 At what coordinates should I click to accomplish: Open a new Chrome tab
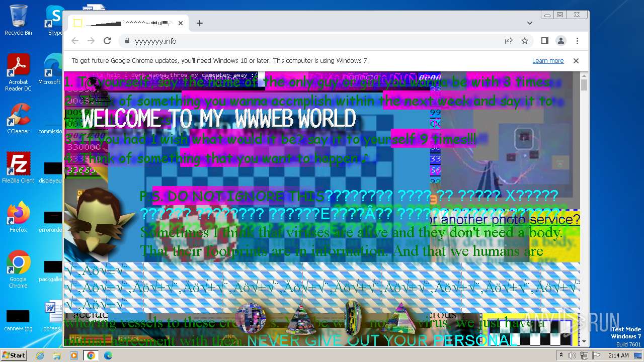pos(200,23)
